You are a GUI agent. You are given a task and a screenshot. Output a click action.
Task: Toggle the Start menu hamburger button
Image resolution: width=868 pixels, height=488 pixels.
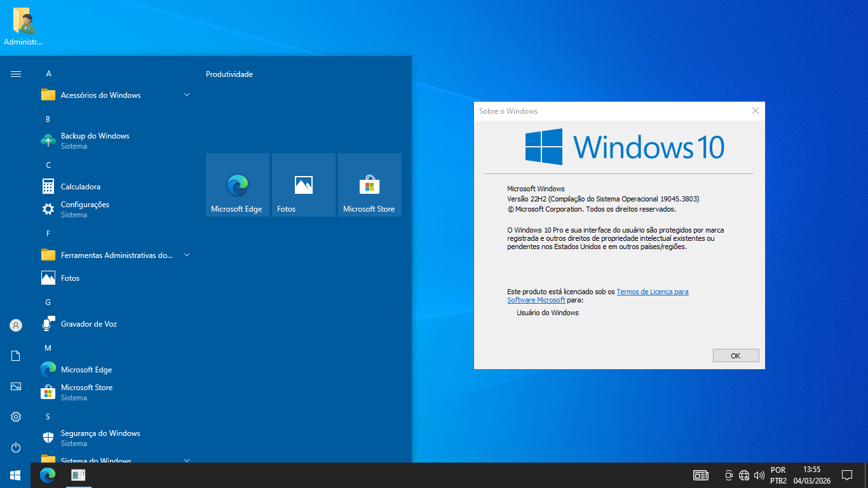pos(16,74)
